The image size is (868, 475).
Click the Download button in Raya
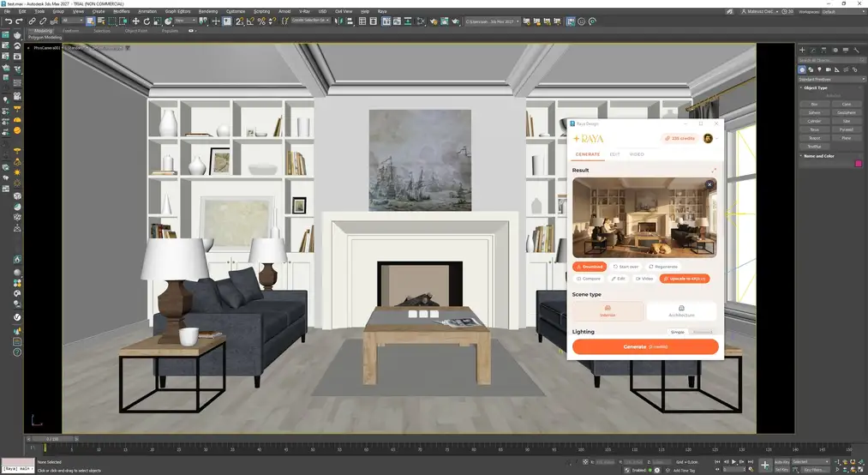(x=590, y=267)
